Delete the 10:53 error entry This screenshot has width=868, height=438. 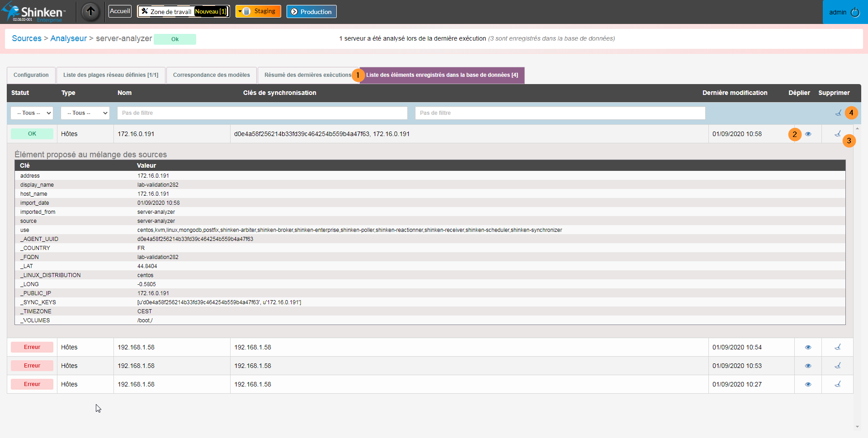(x=837, y=366)
